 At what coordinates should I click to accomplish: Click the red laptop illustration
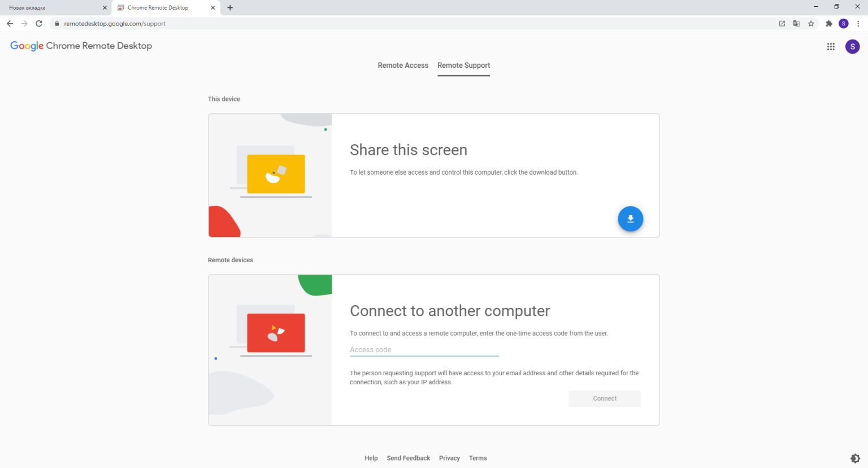276,333
